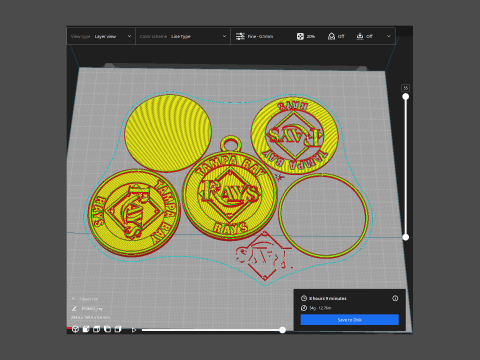Click the build plate adhesion off icon
Image resolution: width=480 pixels, height=360 pixels.
pyautogui.click(x=360, y=36)
